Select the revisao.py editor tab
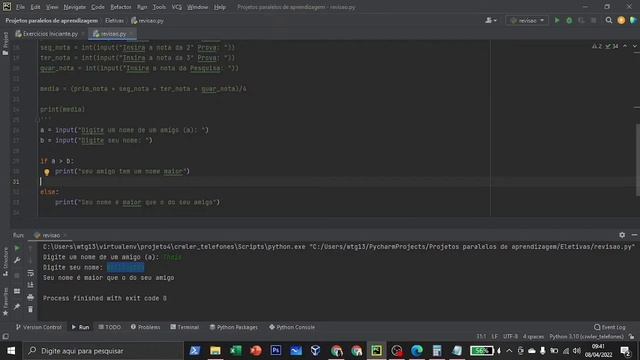The height and width of the screenshot is (360, 640). point(112,34)
